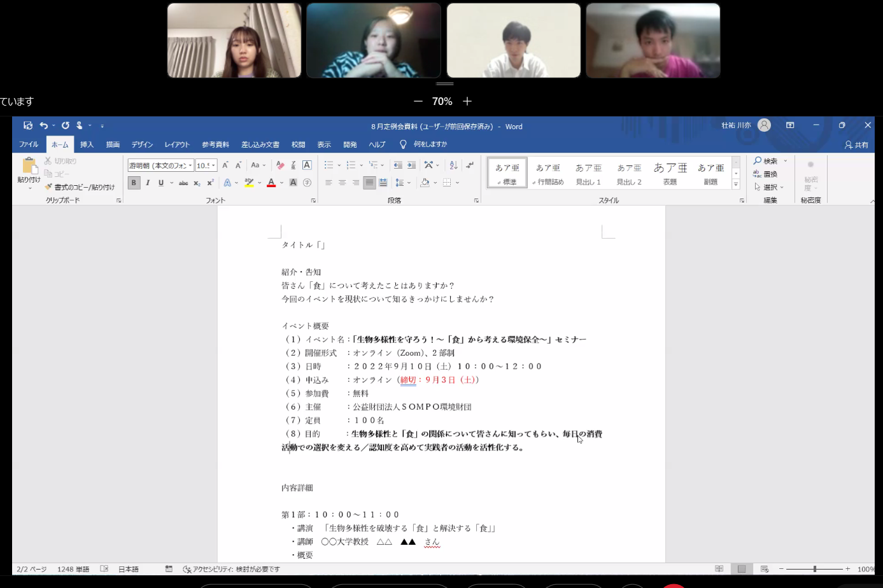Increase font size with the grow font icon
The width and height of the screenshot is (883, 588).
[225, 165]
